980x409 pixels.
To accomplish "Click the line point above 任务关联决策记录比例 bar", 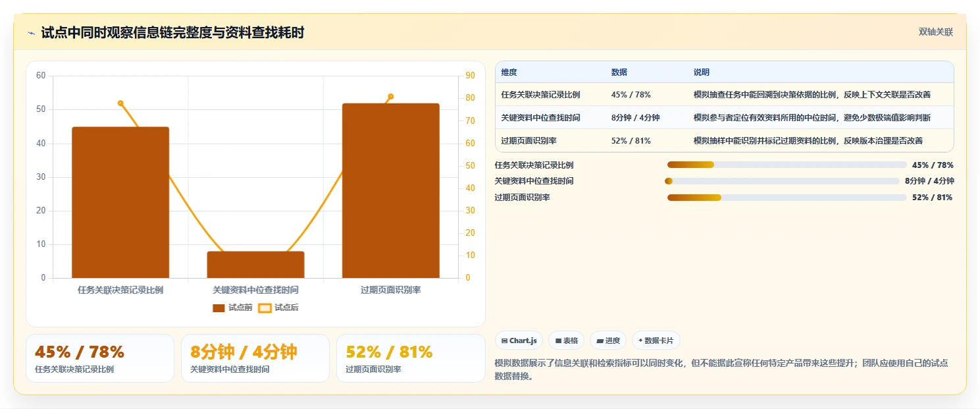I will [x=120, y=103].
